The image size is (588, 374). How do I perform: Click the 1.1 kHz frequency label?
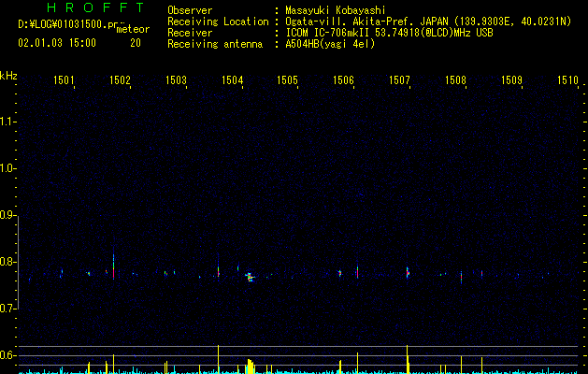7,122
